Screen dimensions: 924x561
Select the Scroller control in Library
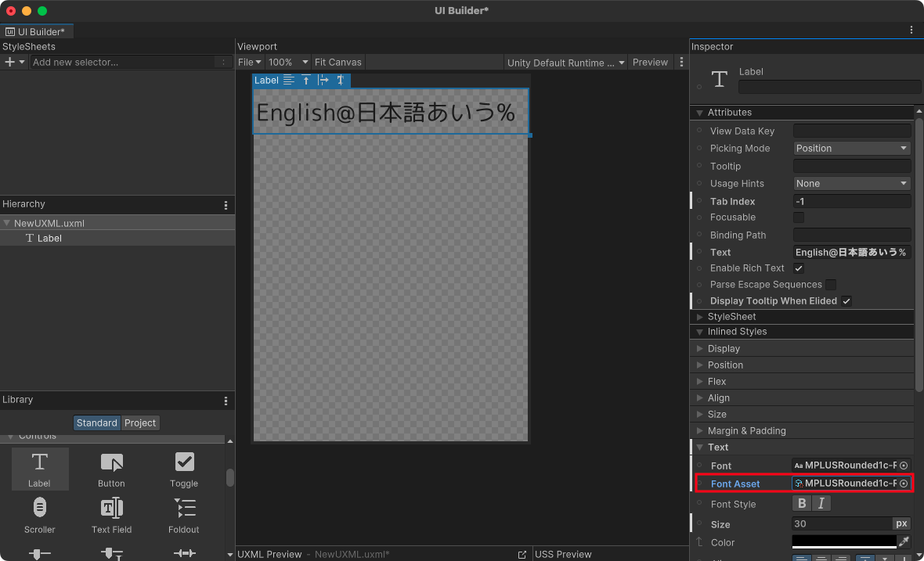pos(39,515)
